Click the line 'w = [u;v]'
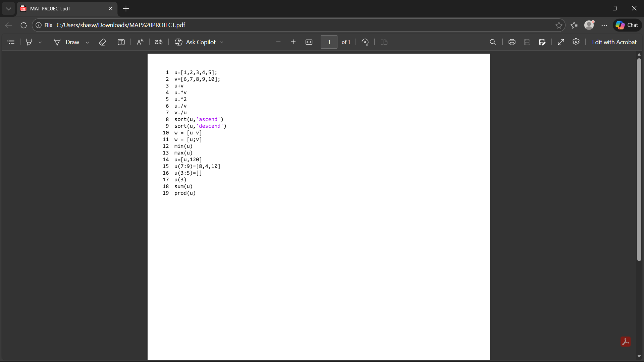This screenshot has height=362, width=644. click(188, 139)
